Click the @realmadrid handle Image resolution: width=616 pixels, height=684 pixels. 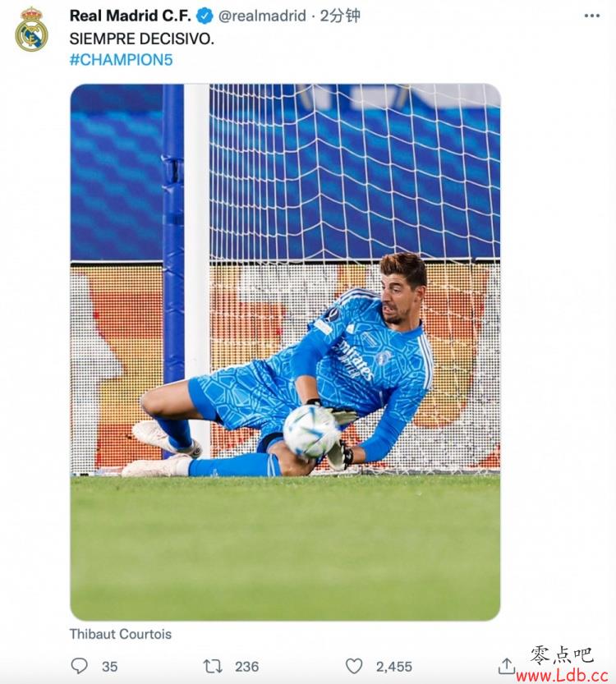point(262,16)
